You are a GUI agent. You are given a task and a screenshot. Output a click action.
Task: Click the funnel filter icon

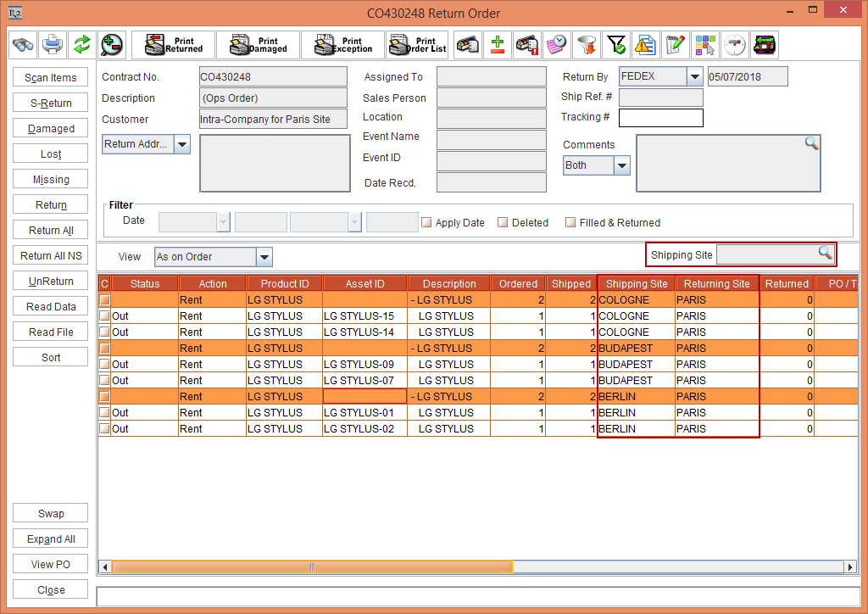(587, 45)
